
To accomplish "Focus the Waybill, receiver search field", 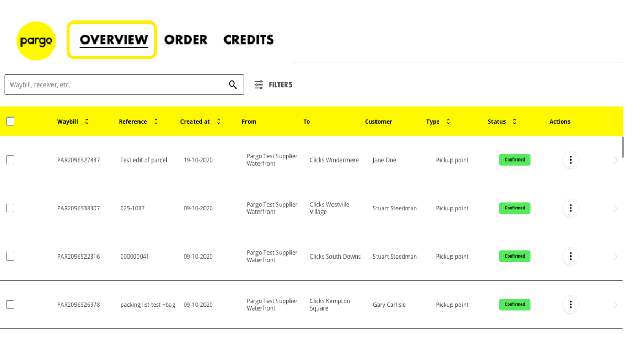I will [115, 84].
